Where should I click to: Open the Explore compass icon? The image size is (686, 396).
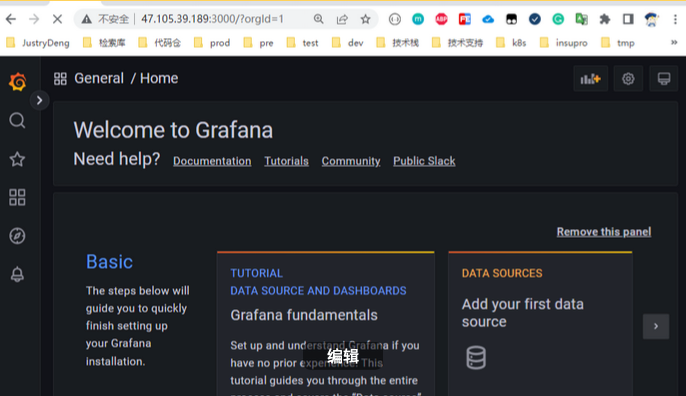click(x=17, y=236)
